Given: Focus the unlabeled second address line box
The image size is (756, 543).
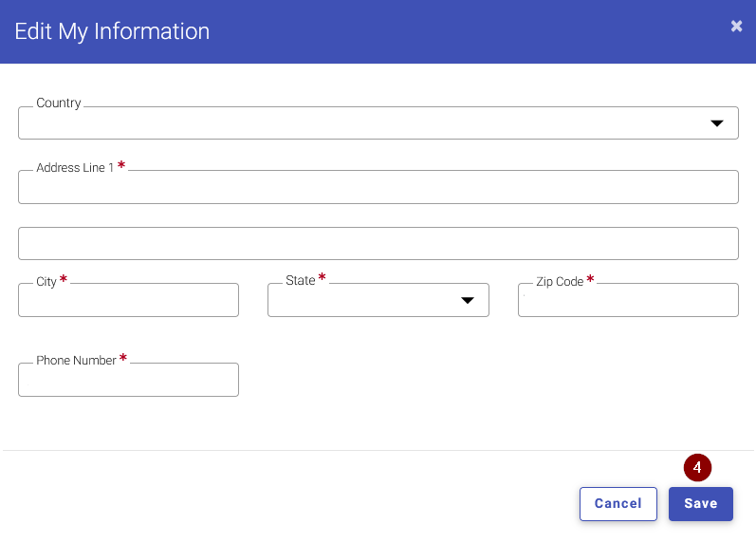Looking at the screenshot, I should pyautogui.click(x=378, y=243).
